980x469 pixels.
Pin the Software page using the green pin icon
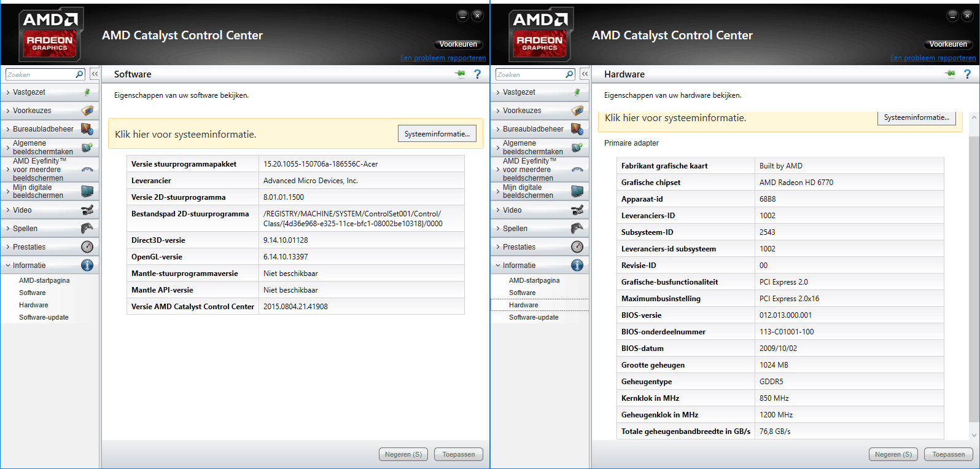coord(460,74)
